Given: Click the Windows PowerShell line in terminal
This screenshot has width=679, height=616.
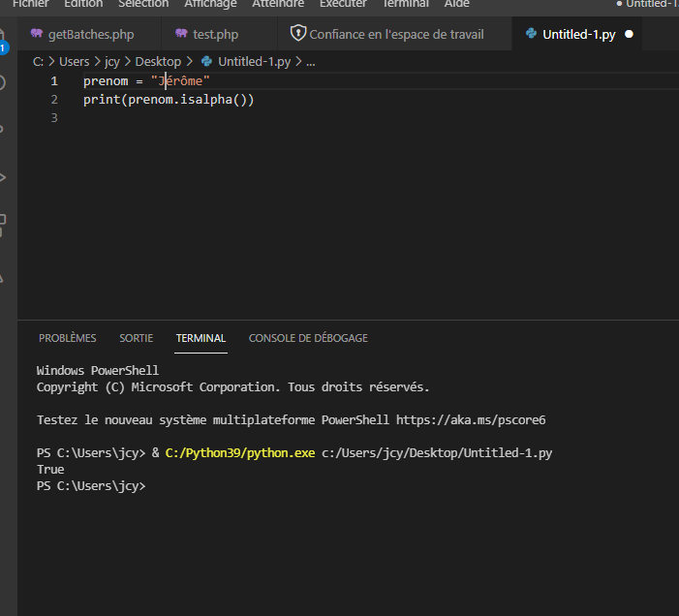Looking at the screenshot, I should pyautogui.click(x=98, y=371).
